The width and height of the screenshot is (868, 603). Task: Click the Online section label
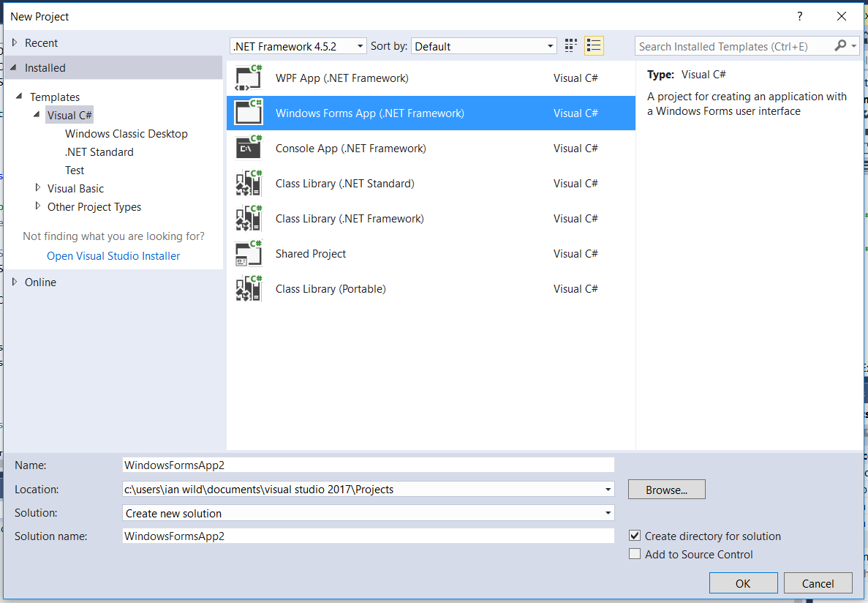click(x=40, y=282)
